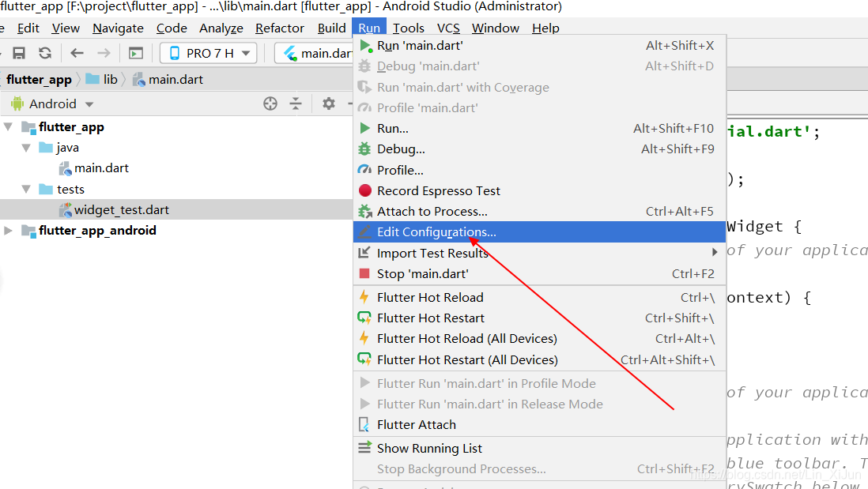Select Record Espresso Test
Screen dimensions: 868x489
540,191
